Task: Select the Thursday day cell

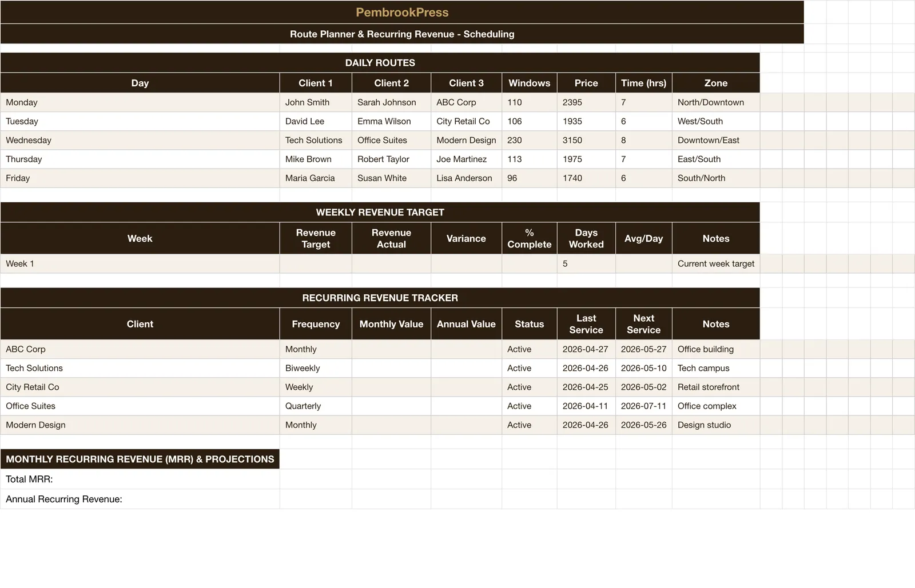Action: point(140,159)
